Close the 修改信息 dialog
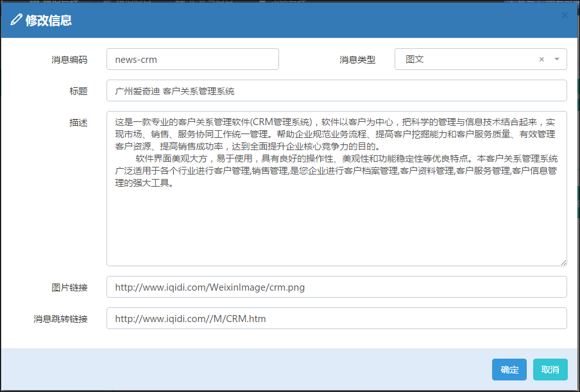Viewport: 580px width, 392px height. click(x=565, y=15)
